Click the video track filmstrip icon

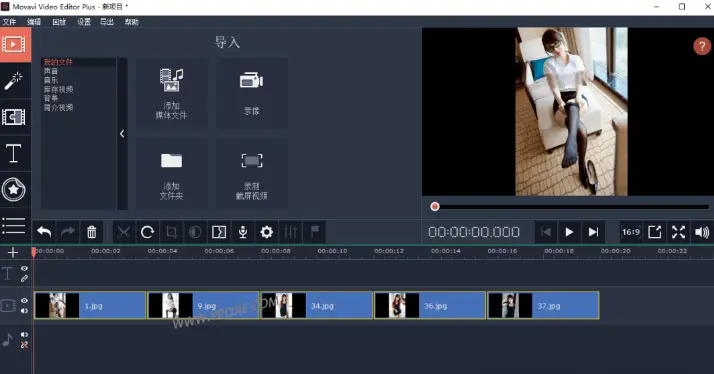point(7,306)
